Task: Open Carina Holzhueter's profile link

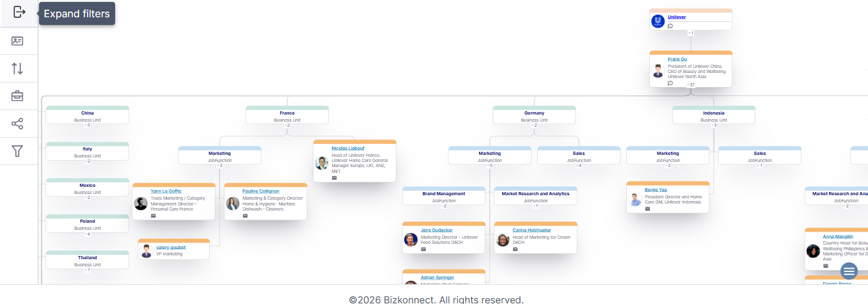Action: click(x=532, y=230)
